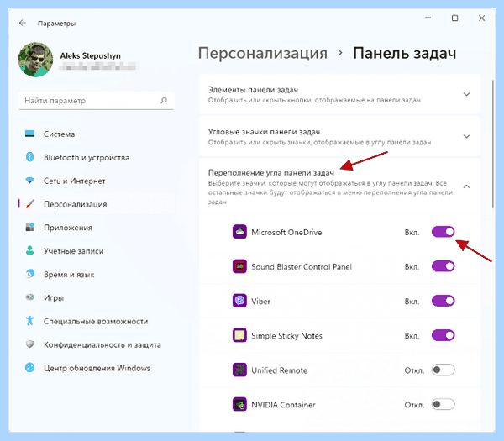Click the Специальные возможности accessibility icon
This screenshot has width=504, height=441.
tap(30, 321)
